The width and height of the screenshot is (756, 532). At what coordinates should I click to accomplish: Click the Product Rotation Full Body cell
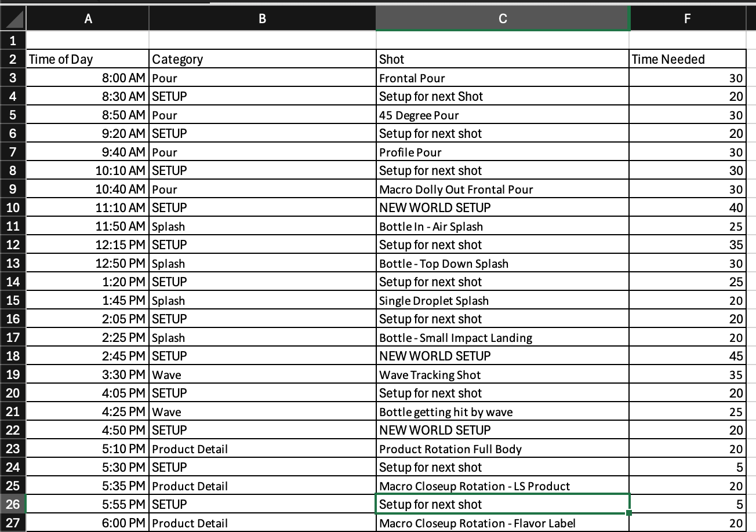click(502, 449)
